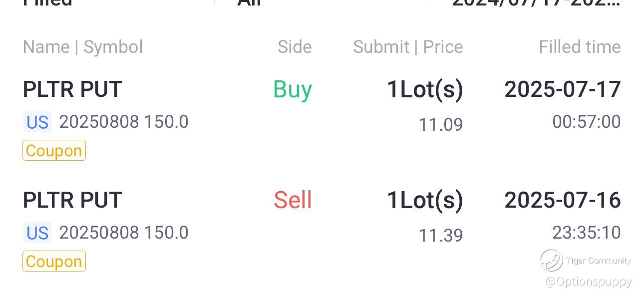Tap the Tiger Community logo icon
The width and height of the screenshot is (644, 296).
tap(552, 261)
